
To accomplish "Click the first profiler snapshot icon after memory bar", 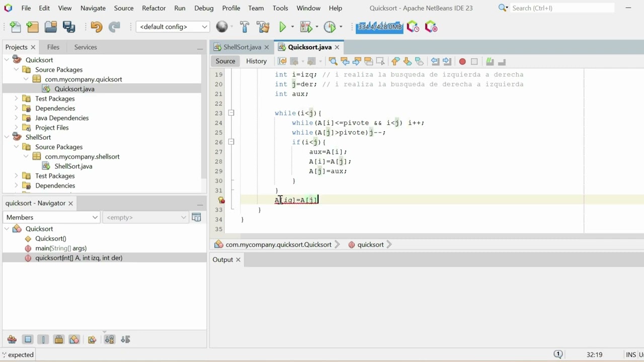I will pyautogui.click(x=413, y=27).
